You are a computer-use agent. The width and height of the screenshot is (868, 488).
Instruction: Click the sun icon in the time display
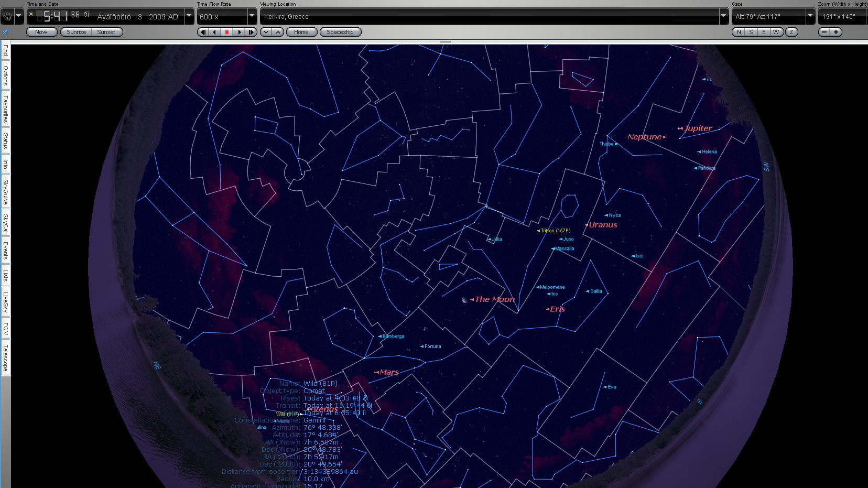tap(31, 14)
